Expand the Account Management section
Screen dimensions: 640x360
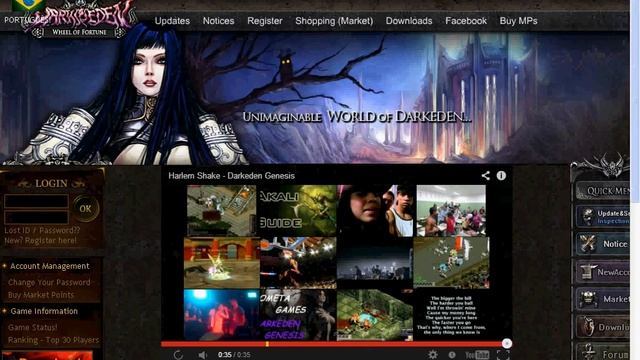(49, 266)
